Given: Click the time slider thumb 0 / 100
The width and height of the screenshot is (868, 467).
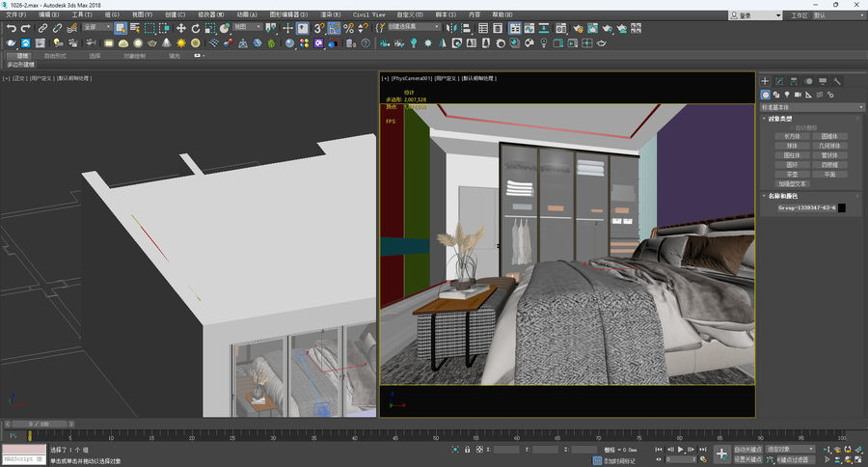Looking at the screenshot, I should [39, 424].
